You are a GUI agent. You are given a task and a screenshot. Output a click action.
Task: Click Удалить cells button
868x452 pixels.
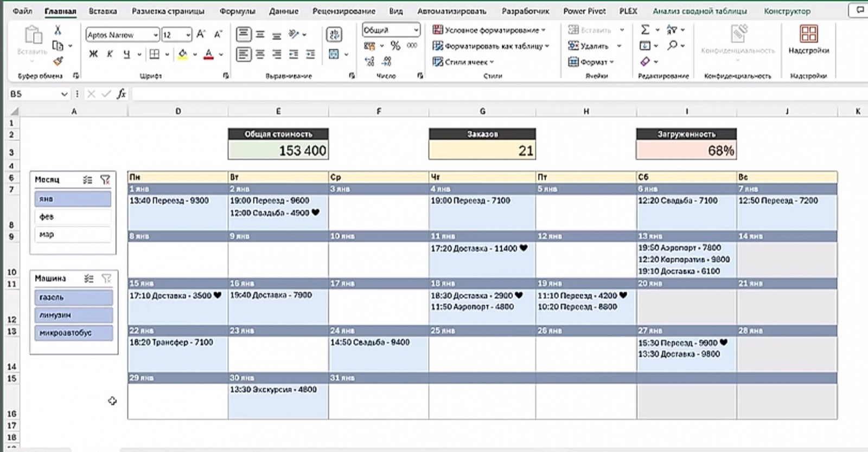588,46
